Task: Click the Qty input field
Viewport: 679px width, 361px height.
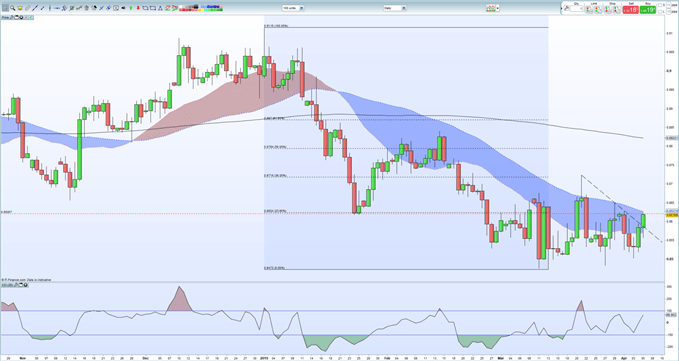Action: 576,9
